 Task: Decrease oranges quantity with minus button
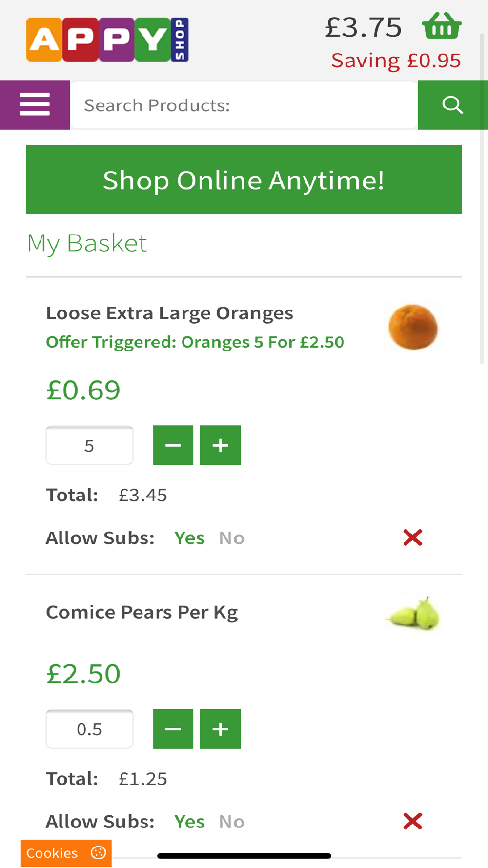coord(173,445)
